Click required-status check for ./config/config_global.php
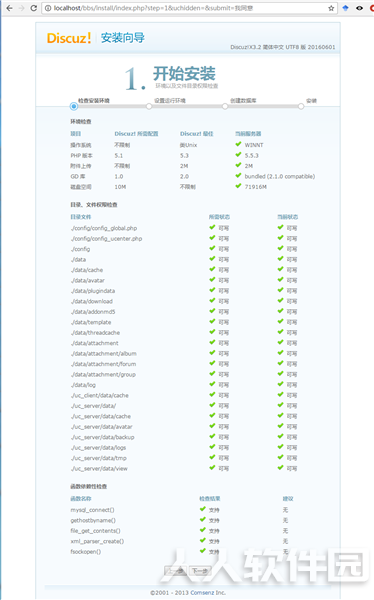Viewport: 374px width, 600px height. tap(212, 227)
